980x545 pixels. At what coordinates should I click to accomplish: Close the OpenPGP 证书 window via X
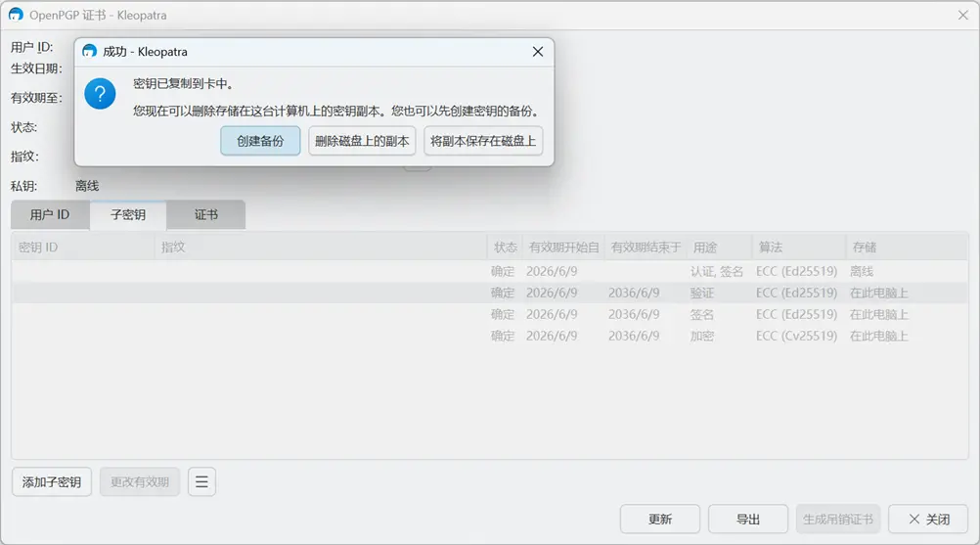[x=963, y=15]
